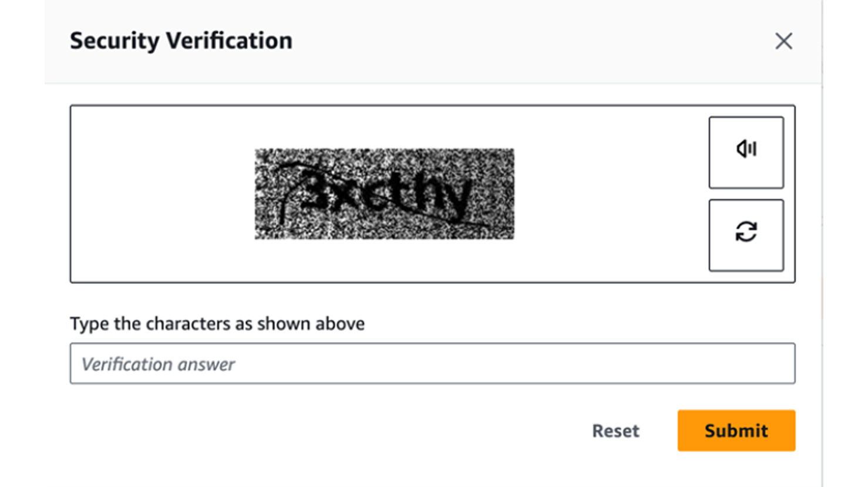This screenshot has width=868, height=487.
Task: Focus the Verification answer input field
Action: tap(432, 364)
